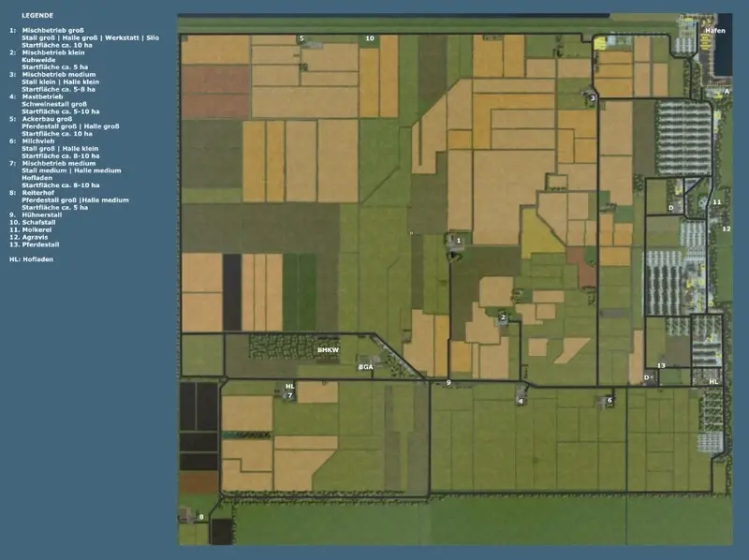Select Pferdestall marker 13 on the map

tap(661, 365)
